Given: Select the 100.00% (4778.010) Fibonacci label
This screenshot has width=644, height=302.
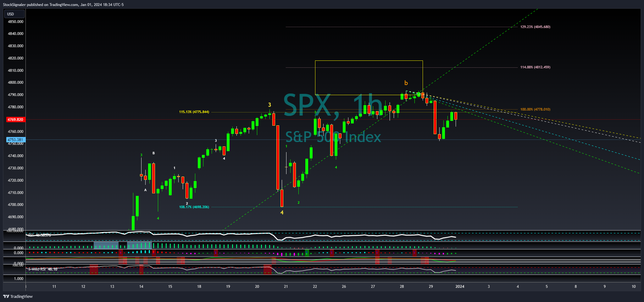Looking at the screenshot, I should [x=535, y=110].
